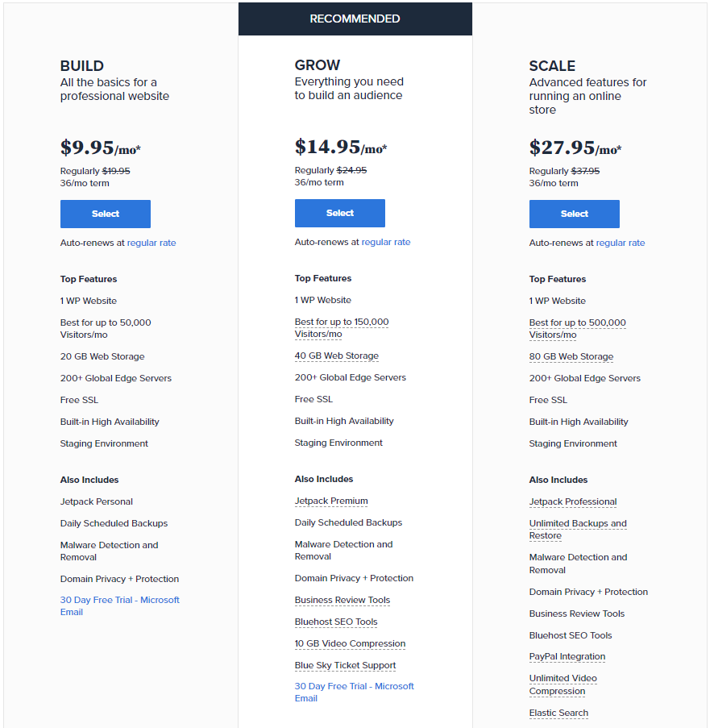Click the Select button under the Grow plan

(339, 213)
